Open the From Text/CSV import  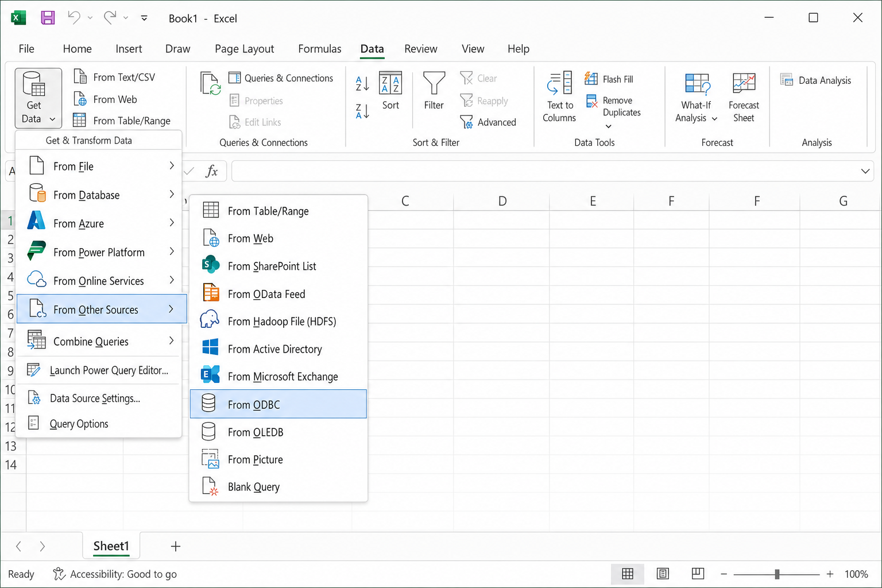tap(114, 77)
